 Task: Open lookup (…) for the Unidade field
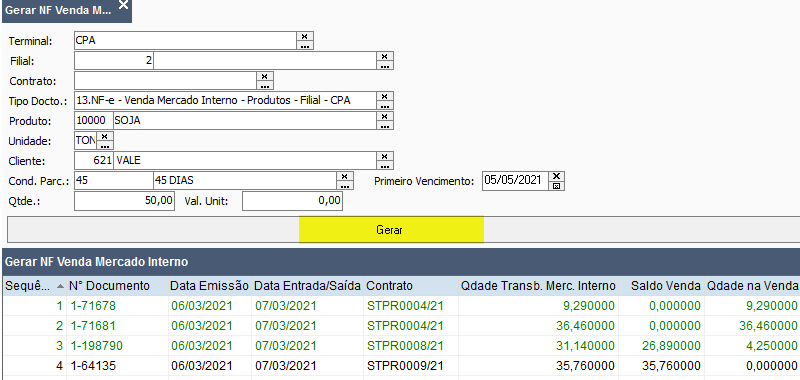[105, 145]
